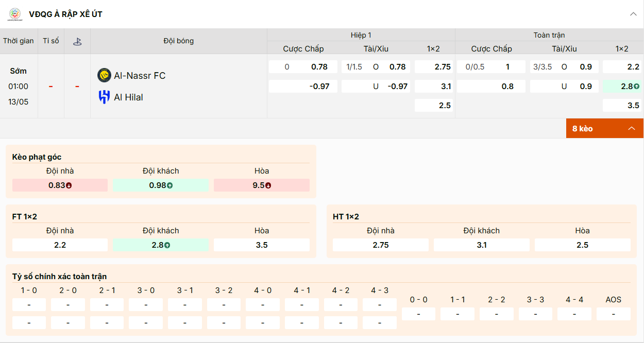Select 2.5 in Hiệp 1 1×2 column
644x343 pixels.
pyautogui.click(x=434, y=106)
